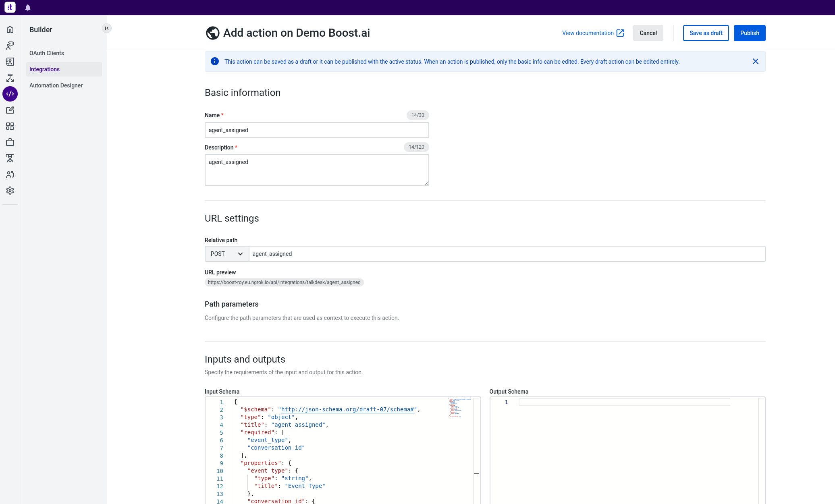Image resolution: width=835 pixels, height=504 pixels.
Task: Click the schema URL link in Input Schema
Action: pos(347,409)
